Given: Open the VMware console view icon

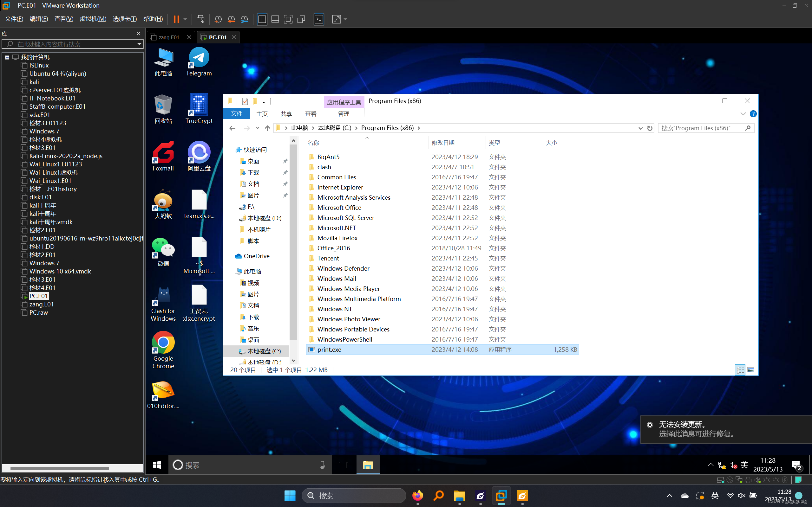Looking at the screenshot, I should click(319, 19).
